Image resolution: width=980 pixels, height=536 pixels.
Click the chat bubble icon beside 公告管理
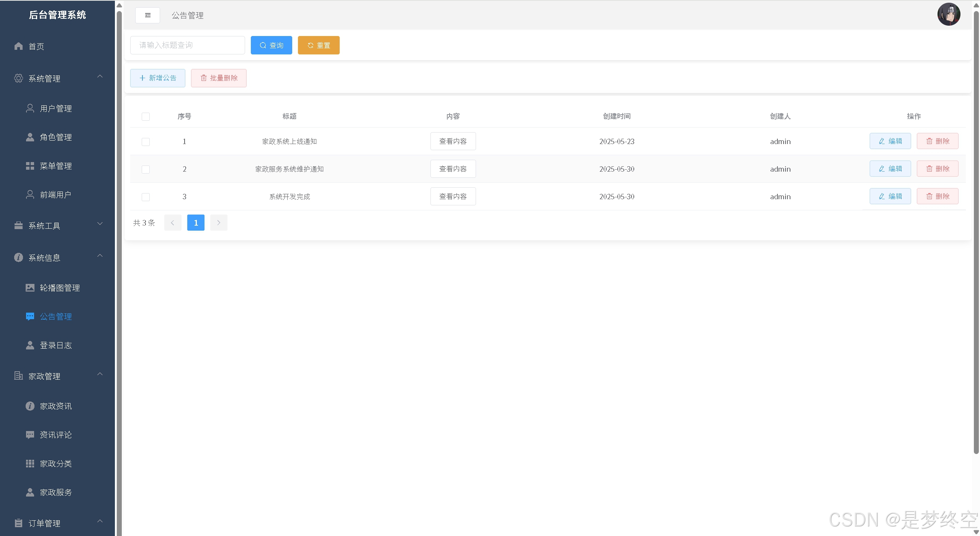pos(30,316)
